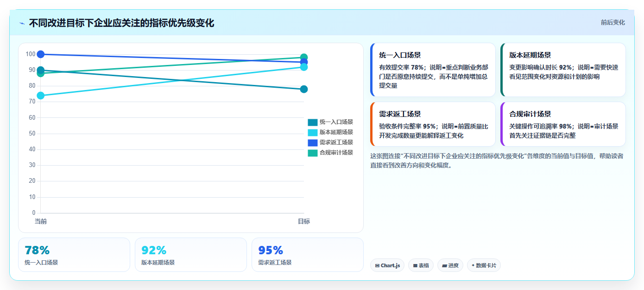This screenshot has height=290, width=644.
Task: Click the y-axis value 50
Action: point(32,134)
